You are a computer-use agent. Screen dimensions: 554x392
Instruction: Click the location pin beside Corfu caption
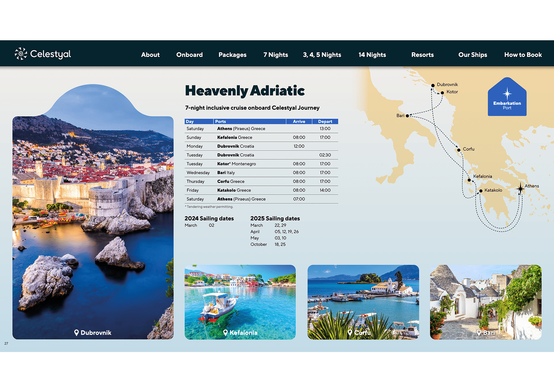tap(350, 333)
